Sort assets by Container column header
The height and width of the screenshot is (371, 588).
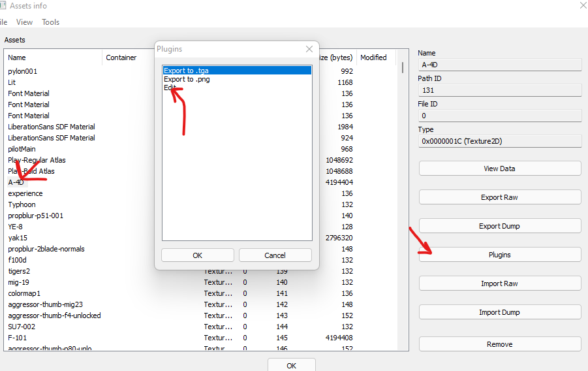(x=129, y=57)
